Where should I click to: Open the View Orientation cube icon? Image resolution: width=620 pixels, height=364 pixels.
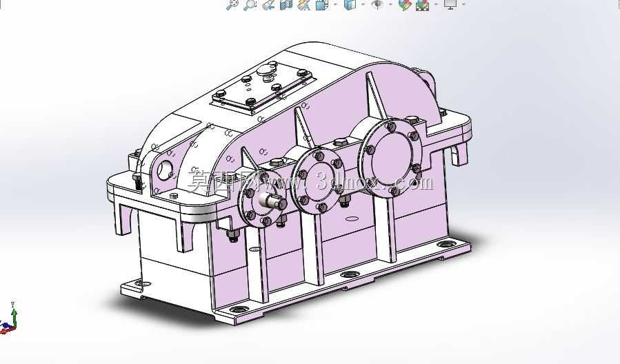pos(322,4)
